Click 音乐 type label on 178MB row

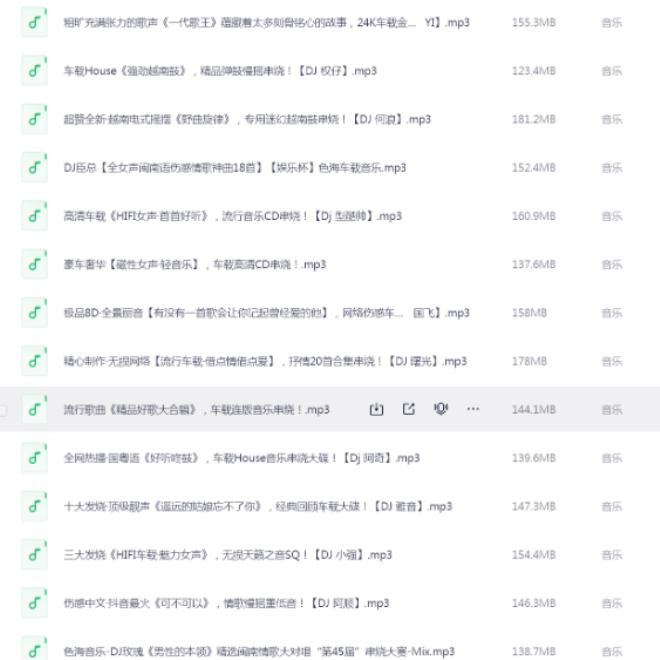pyautogui.click(x=611, y=361)
